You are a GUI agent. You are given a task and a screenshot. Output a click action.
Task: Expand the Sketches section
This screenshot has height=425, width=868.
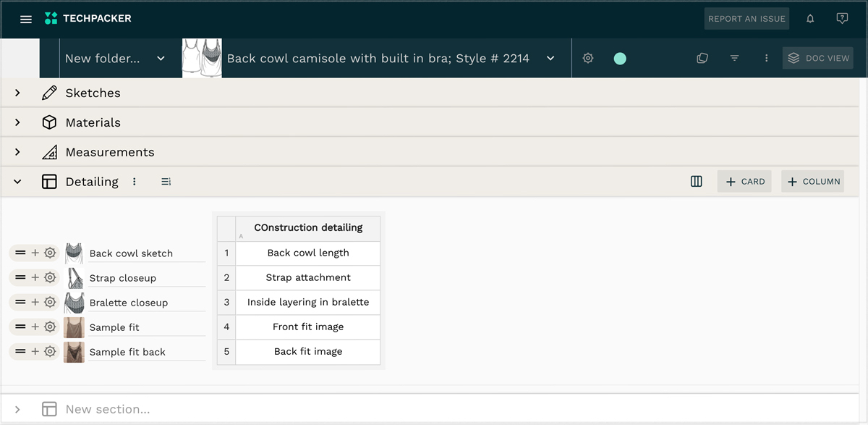pyautogui.click(x=17, y=93)
